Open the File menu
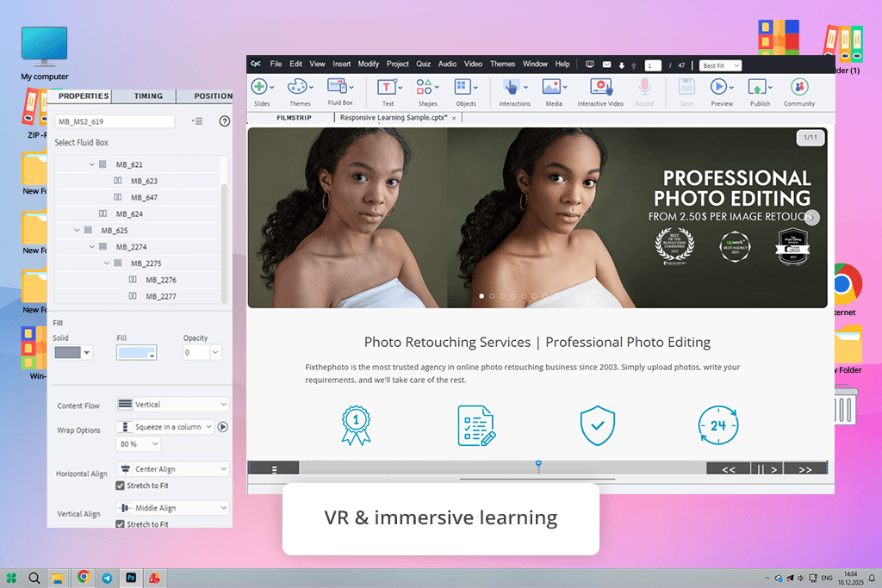The image size is (882, 588). point(276,64)
